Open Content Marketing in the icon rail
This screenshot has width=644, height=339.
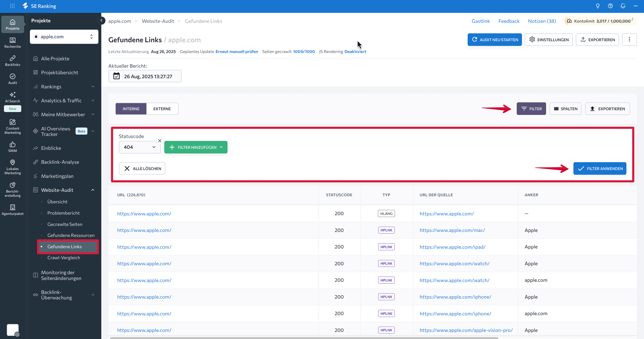[x=13, y=127]
